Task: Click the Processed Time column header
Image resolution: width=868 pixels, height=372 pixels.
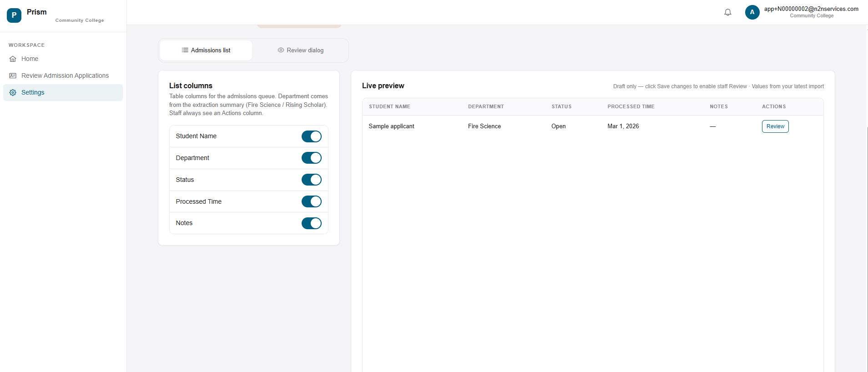Action: [631, 106]
